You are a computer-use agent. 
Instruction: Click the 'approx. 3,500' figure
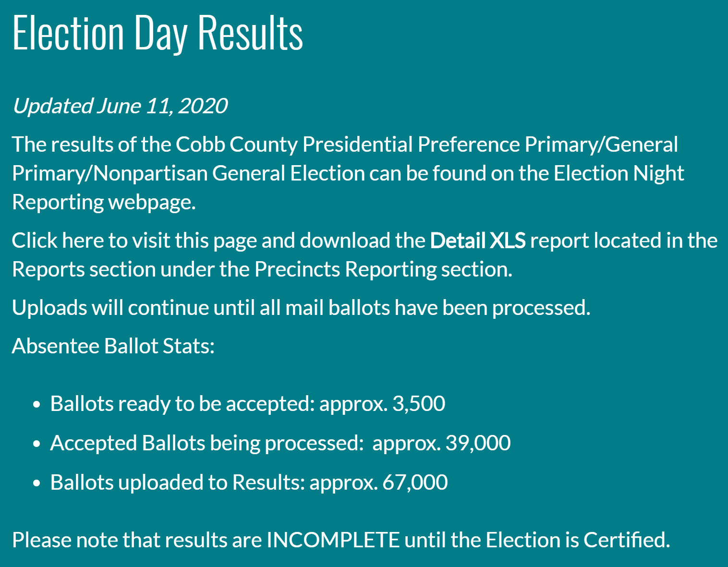pos(382,404)
